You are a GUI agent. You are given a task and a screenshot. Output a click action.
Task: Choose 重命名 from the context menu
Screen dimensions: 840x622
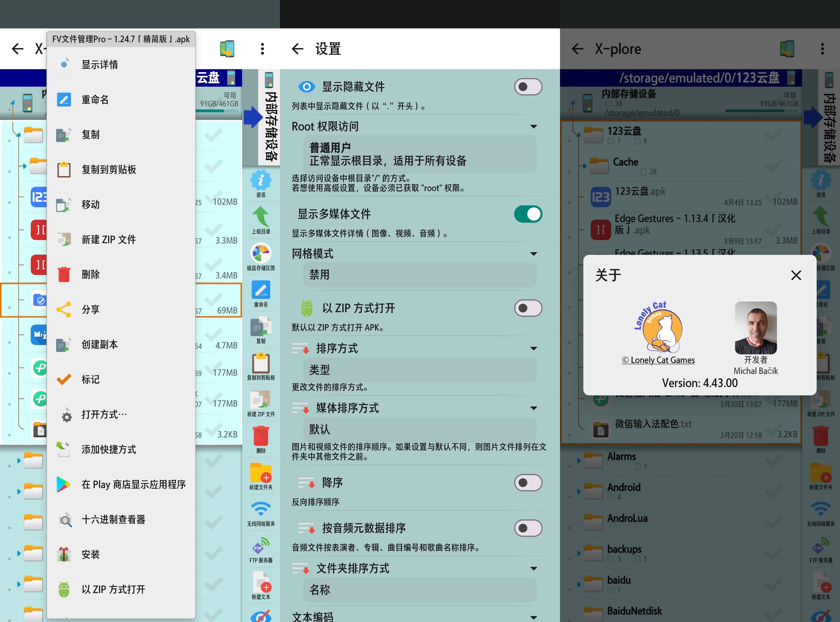point(121,99)
